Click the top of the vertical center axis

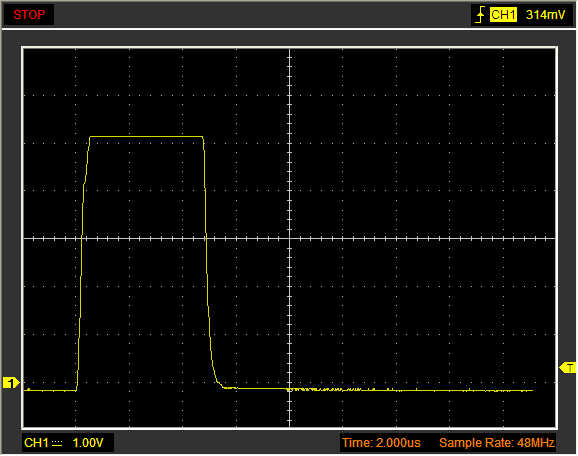click(x=290, y=53)
